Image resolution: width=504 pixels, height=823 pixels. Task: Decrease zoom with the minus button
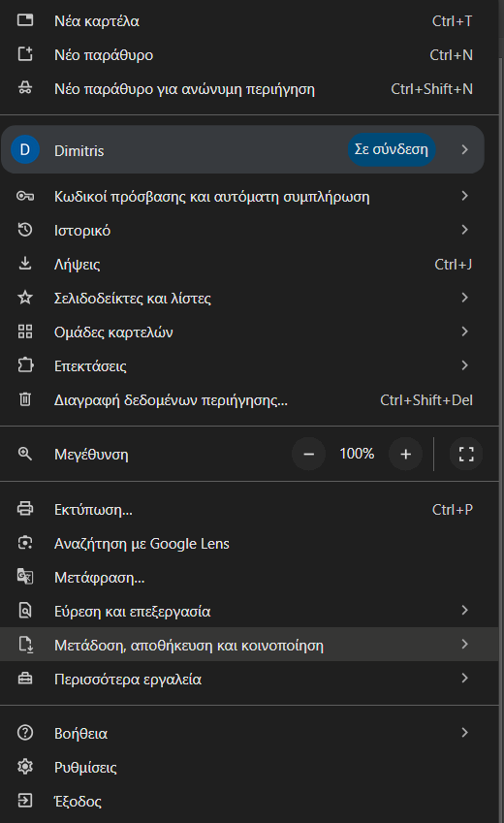(x=308, y=454)
